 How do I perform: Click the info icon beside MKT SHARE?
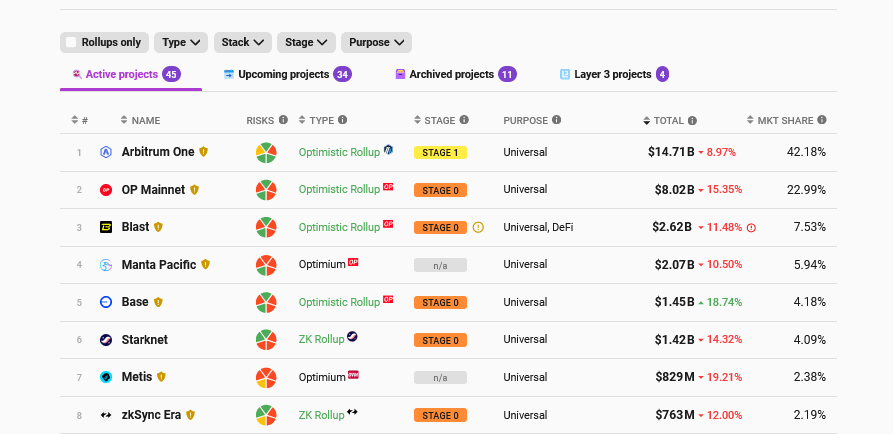(x=822, y=120)
